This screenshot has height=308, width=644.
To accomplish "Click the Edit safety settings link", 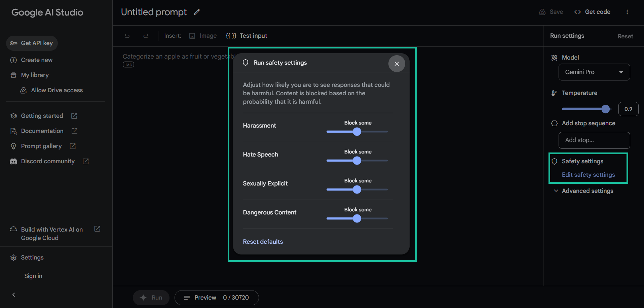I will pyautogui.click(x=588, y=174).
